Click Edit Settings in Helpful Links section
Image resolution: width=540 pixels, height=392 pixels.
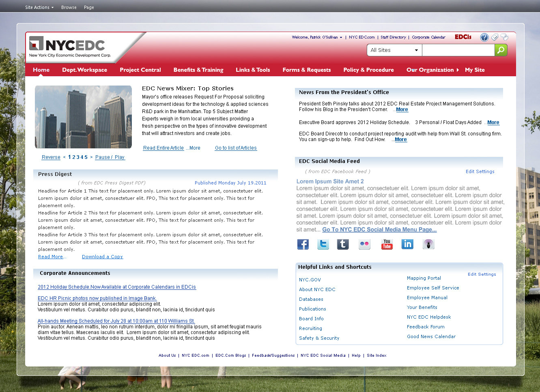[482, 274]
